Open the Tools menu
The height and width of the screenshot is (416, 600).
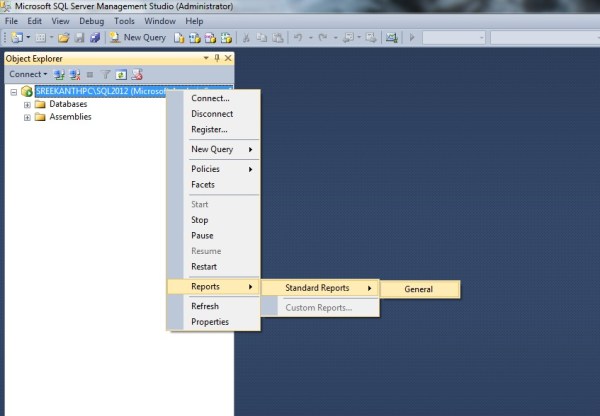click(x=124, y=21)
